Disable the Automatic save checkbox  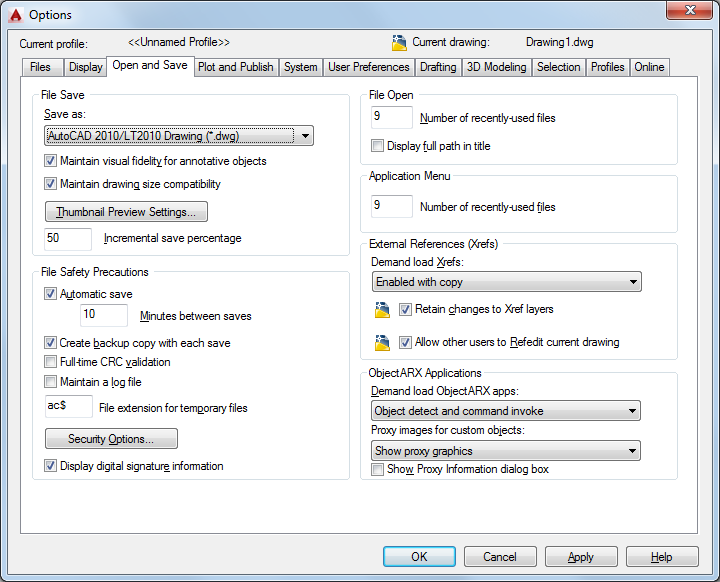click(x=50, y=294)
